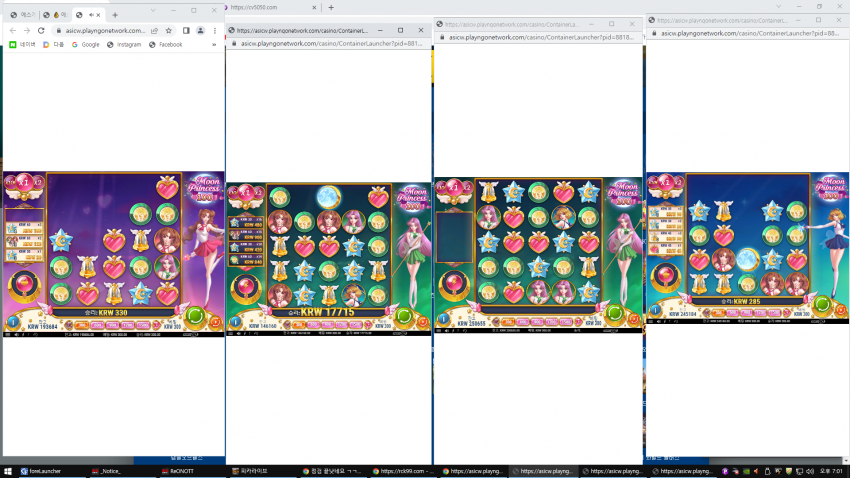Open a new tab in the first Chrome window

click(115, 15)
